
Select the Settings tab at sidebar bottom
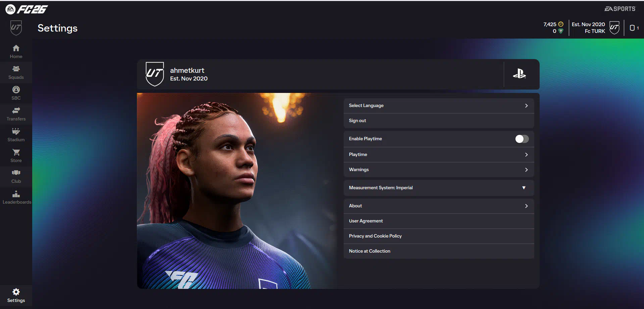16,296
